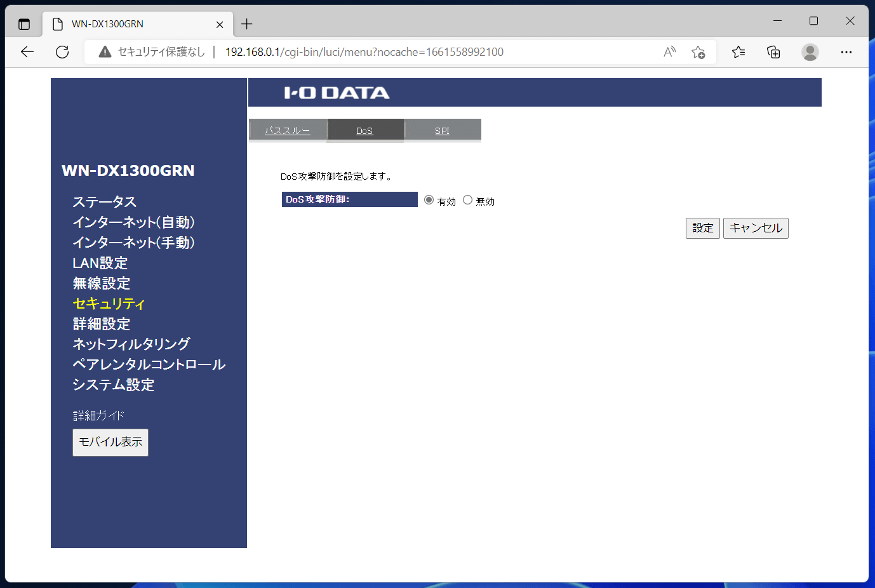Click the モバイル表示 button
The height and width of the screenshot is (588, 875).
pos(110,442)
